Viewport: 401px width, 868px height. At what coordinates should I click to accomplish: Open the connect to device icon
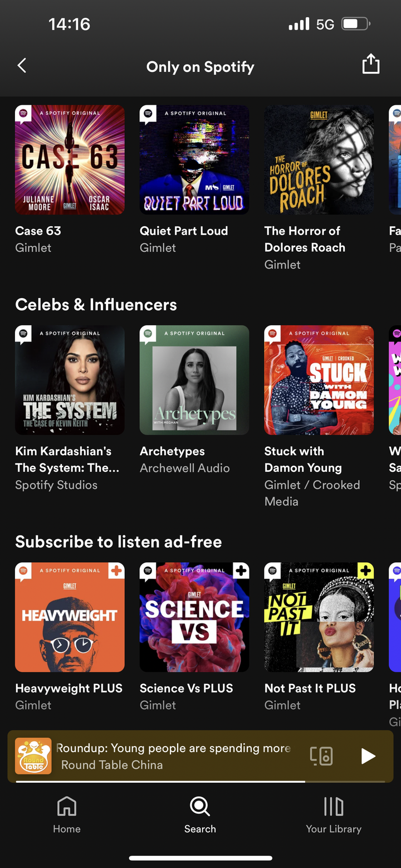(x=321, y=756)
